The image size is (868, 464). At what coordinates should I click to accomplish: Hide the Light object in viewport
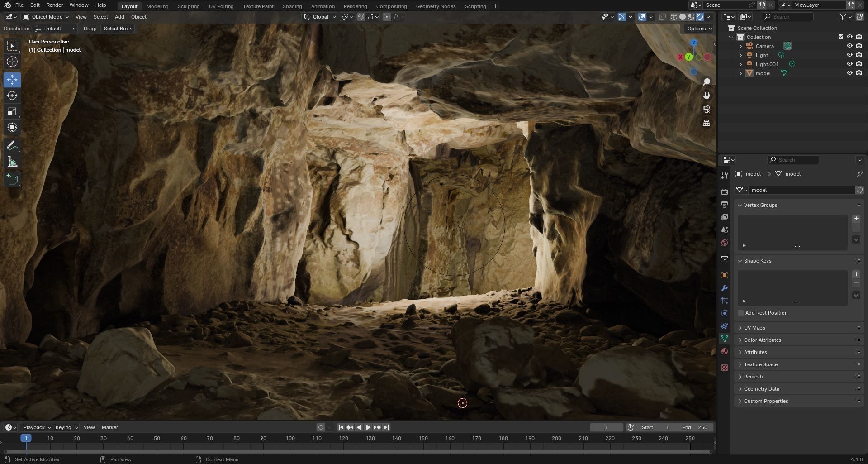tap(849, 55)
